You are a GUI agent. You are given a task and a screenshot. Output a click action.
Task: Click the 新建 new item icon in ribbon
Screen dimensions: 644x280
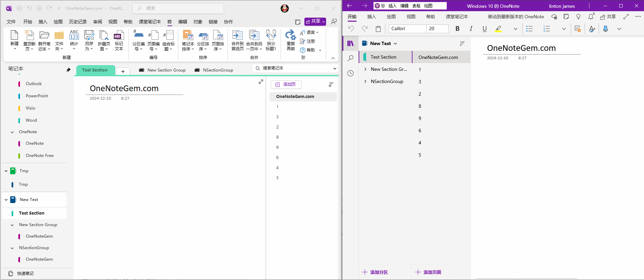click(15, 35)
